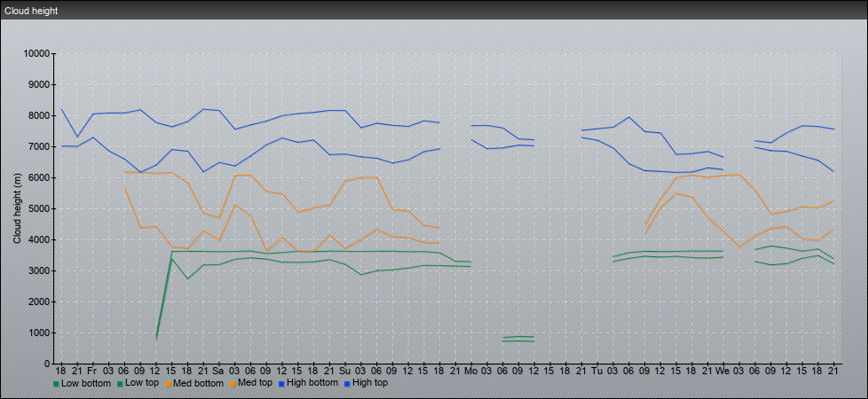Click the Sa day marker on time axis

[217, 370]
